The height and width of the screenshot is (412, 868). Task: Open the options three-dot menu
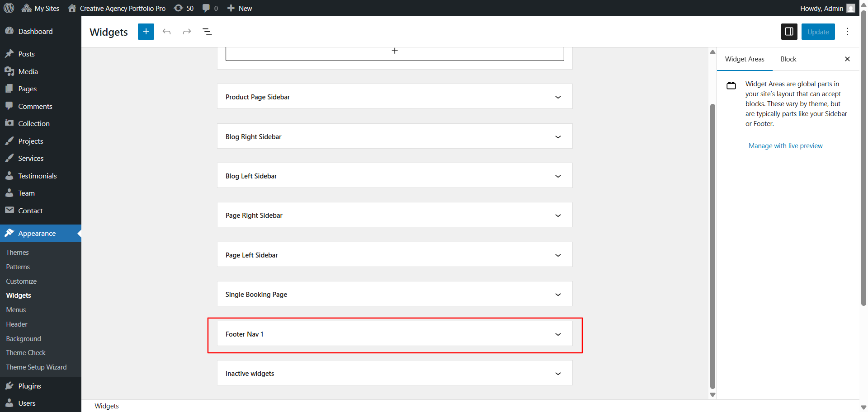click(848, 32)
